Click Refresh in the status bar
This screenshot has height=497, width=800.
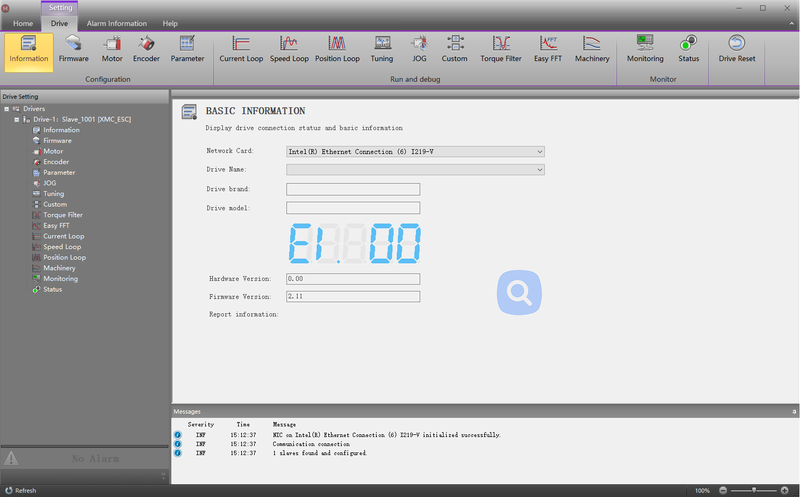pyautogui.click(x=20, y=490)
